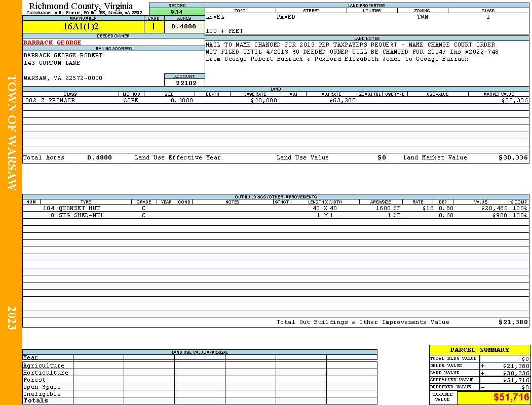This screenshot has width=532, height=405.
Task: Click Commissioner of the Revenue address line
Action: [x=85, y=13]
